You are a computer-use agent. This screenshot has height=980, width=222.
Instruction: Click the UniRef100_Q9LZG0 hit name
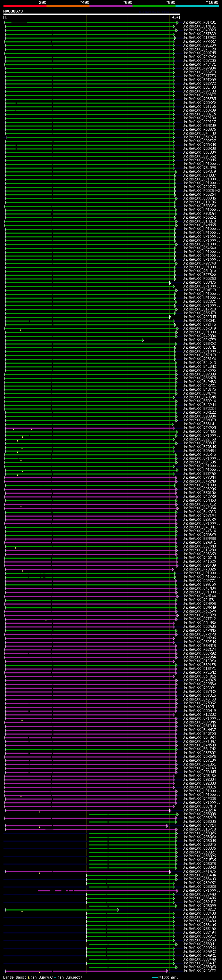[x=199, y=45]
